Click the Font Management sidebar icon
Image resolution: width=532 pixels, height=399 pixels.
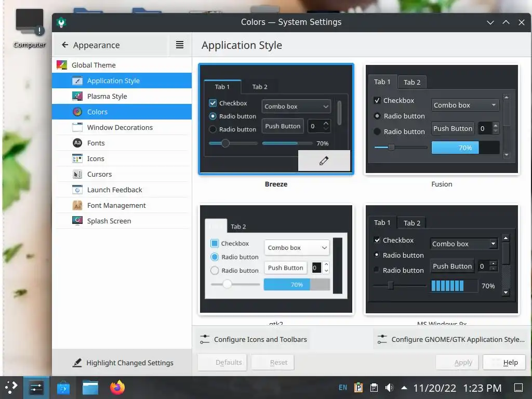point(77,205)
